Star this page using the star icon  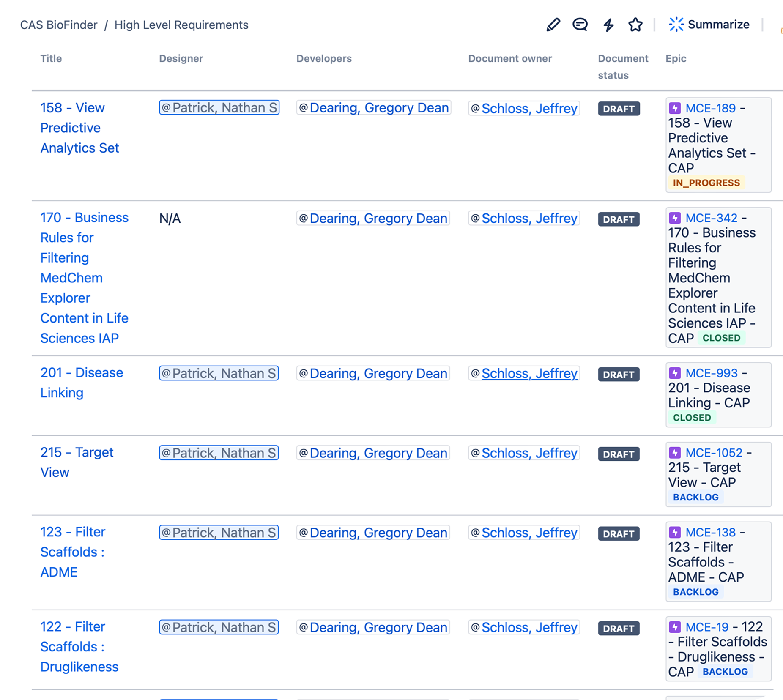(635, 25)
